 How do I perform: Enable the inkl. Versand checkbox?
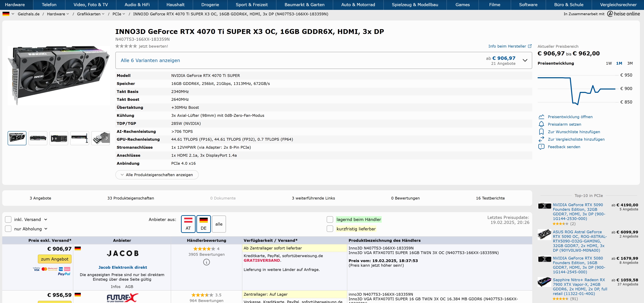[8, 219]
